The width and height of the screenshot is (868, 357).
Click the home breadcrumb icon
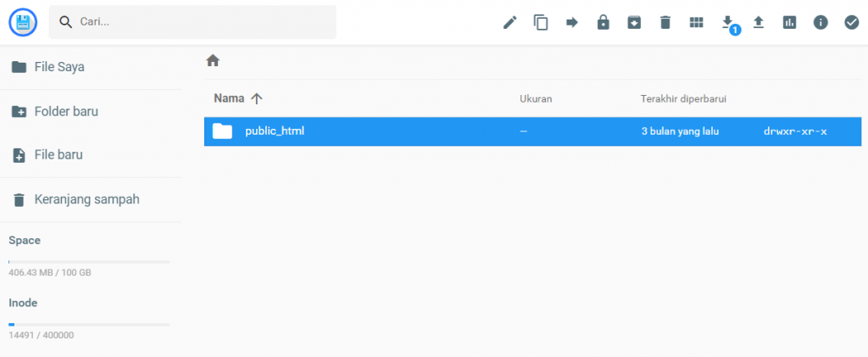pyautogui.click(x=213, y=61)
